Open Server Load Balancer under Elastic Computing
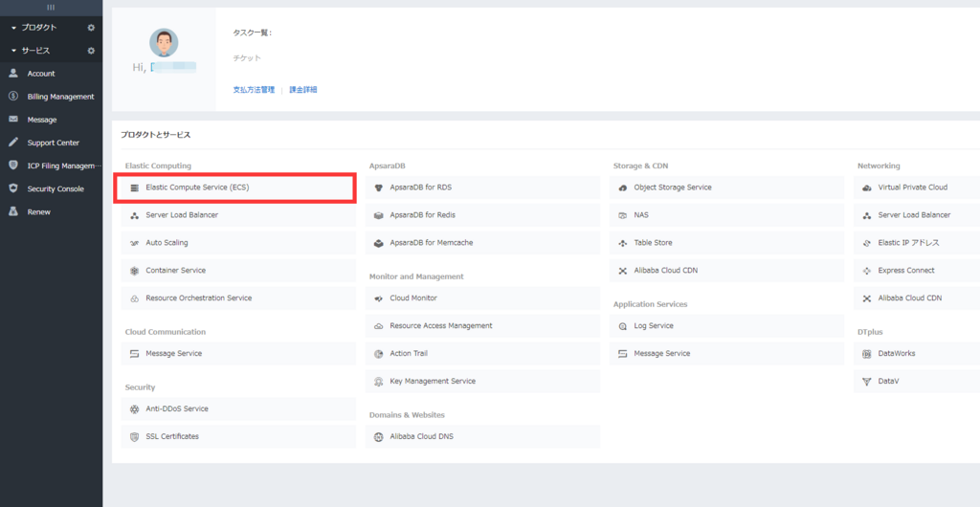 click(x=238, y=215)
